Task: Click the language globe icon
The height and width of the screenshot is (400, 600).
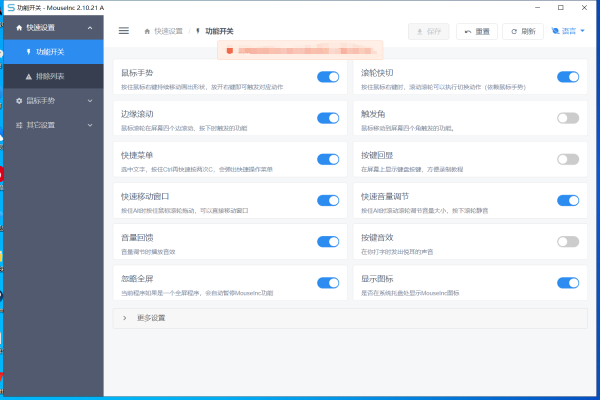Action: [555, 31]
